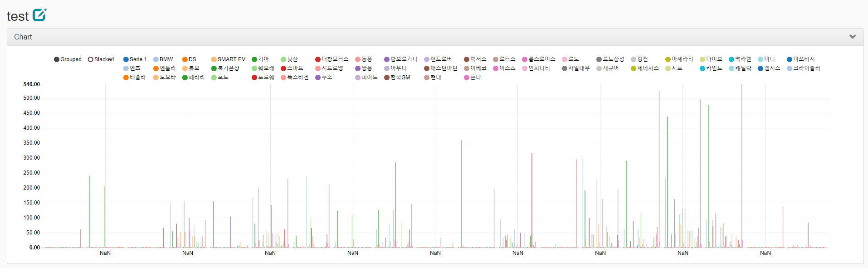Toggle the 르노삼성 legend series

610,59
